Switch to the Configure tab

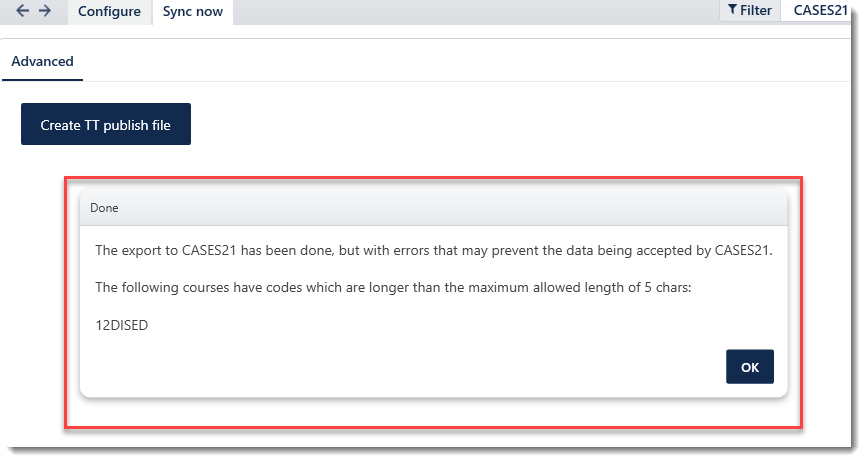(x=109, y=12)
